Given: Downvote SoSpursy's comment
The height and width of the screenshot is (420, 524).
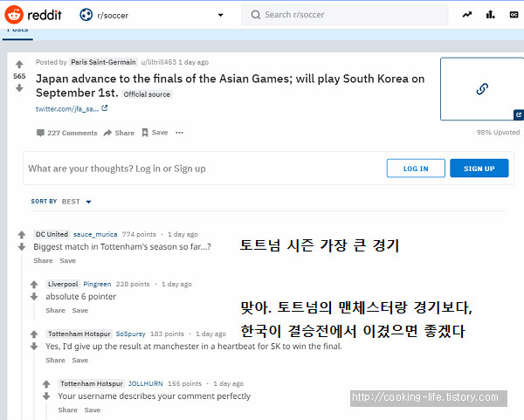Looking at the screenshot, I should (x=34, y=347).
